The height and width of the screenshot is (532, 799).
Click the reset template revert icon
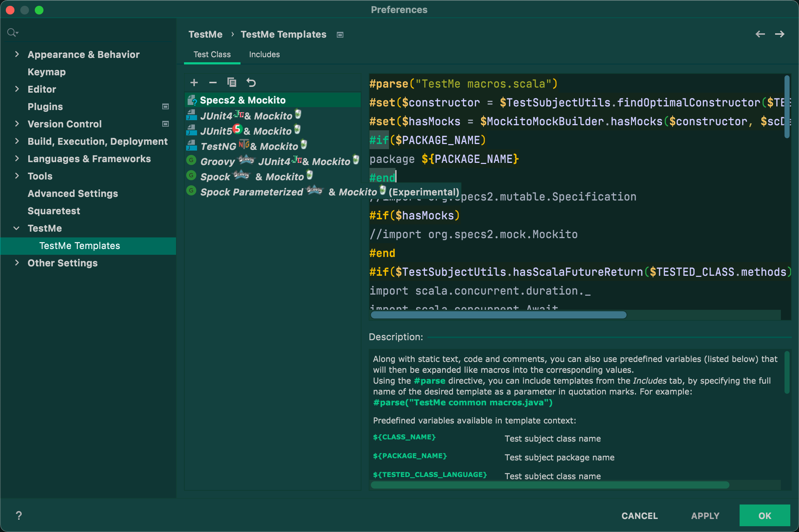pos(251,83)
